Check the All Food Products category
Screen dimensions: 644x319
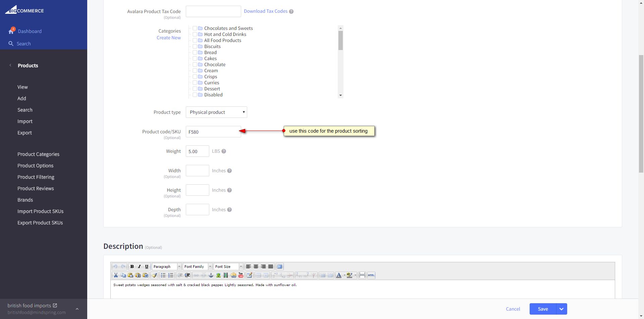pos(195,40)
